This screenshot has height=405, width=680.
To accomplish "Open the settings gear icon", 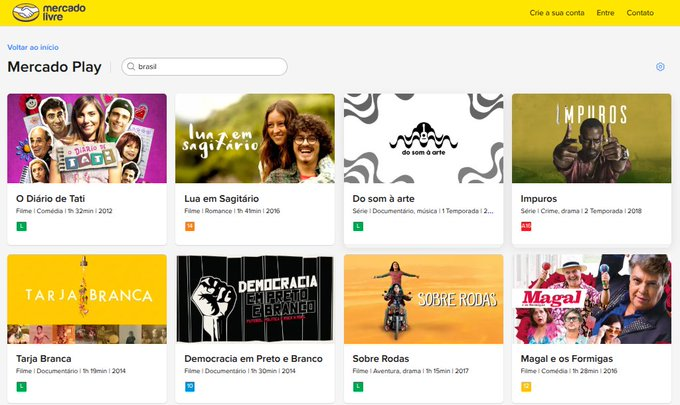I will pos(660,67).
